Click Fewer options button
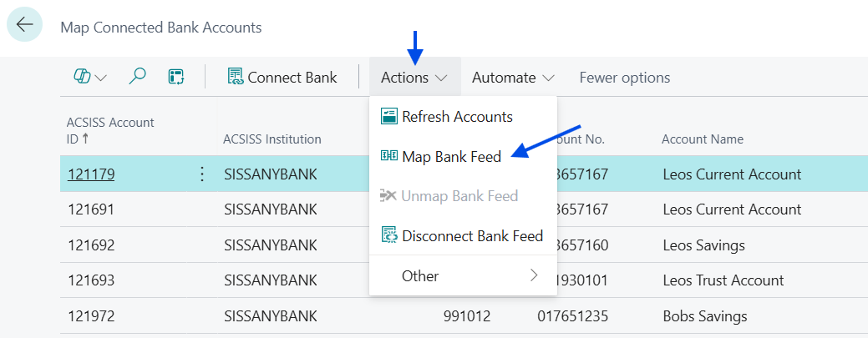 pos(624,78)
